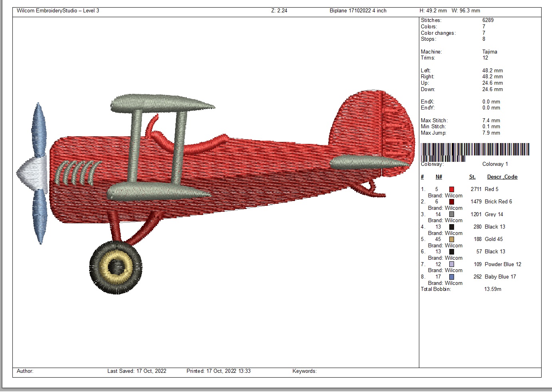Click the Colorway 1 label
This screenshot has width=552, height=392.
click(x=495, y=164)
